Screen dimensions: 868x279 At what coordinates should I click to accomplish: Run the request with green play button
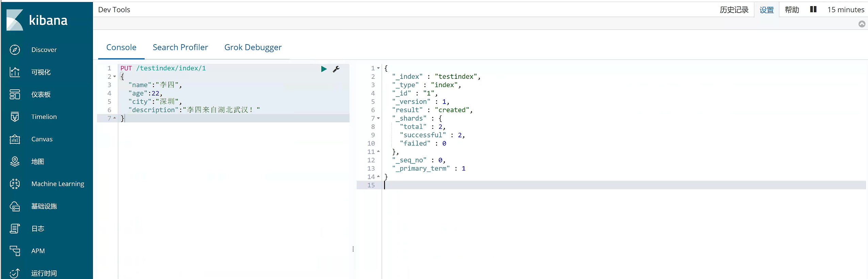pos(324,69)
